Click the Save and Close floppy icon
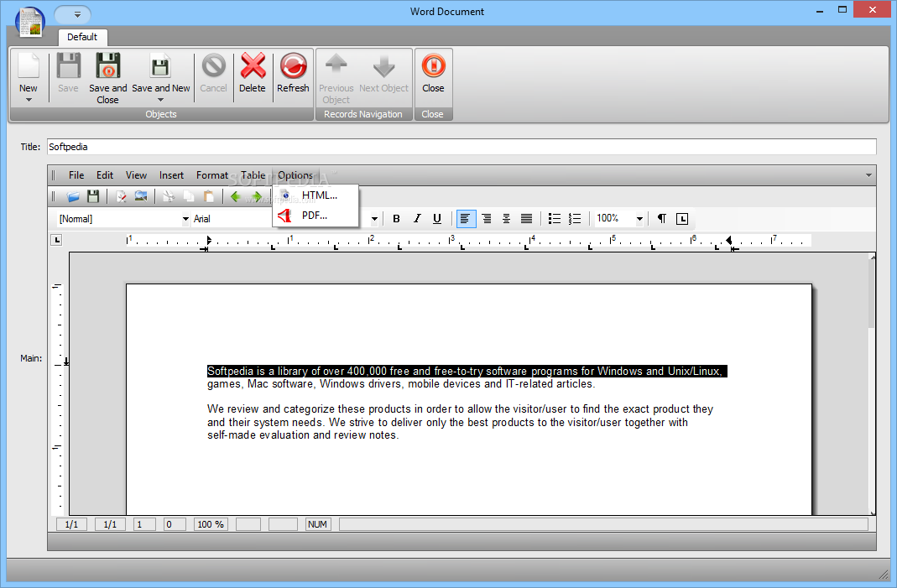This screenshot has height=588, width=897. (107, 65)
